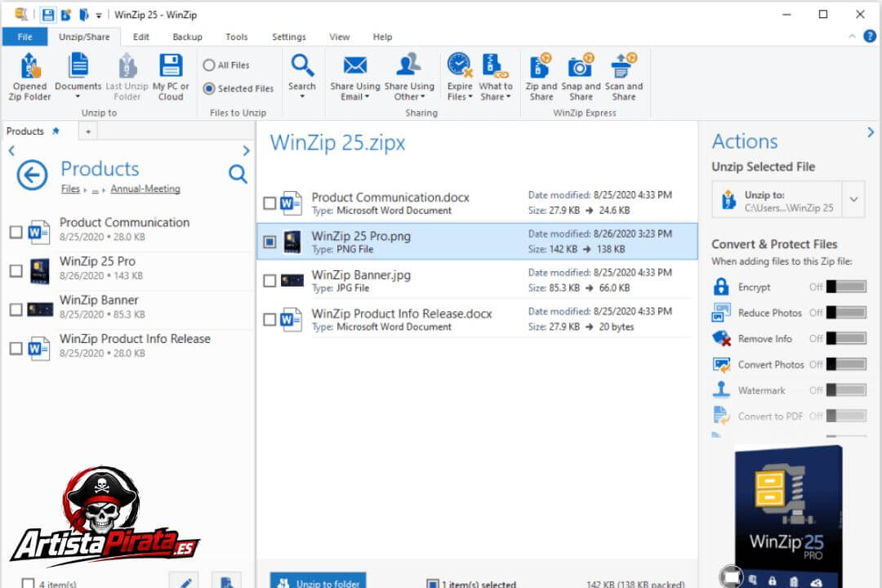Click the Annual-Meeting breadcrumb link
Image resolution: width=882 pixels, height=588 pixels.
coord(145,189)
